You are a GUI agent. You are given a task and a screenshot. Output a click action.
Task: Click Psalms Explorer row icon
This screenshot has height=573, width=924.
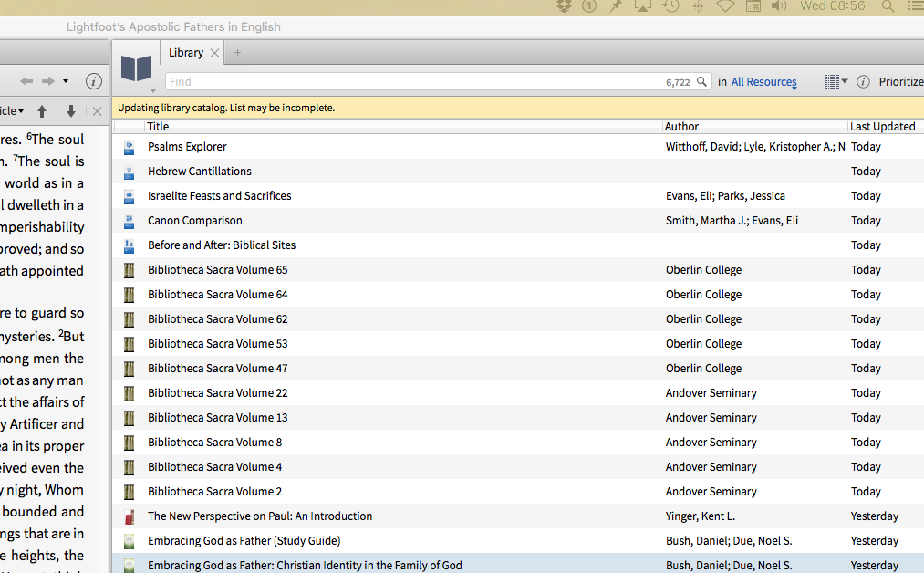pyautogui.click(x=129, y=148)
